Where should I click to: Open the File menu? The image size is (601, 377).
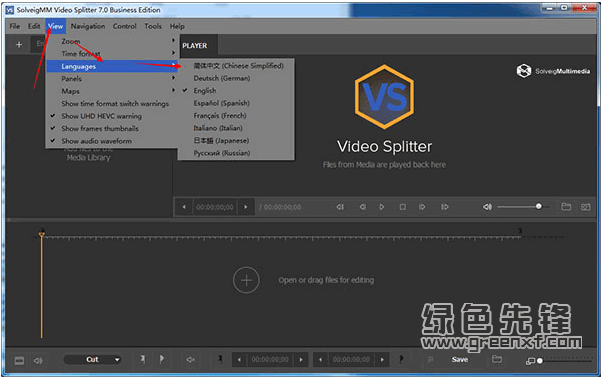15,26
